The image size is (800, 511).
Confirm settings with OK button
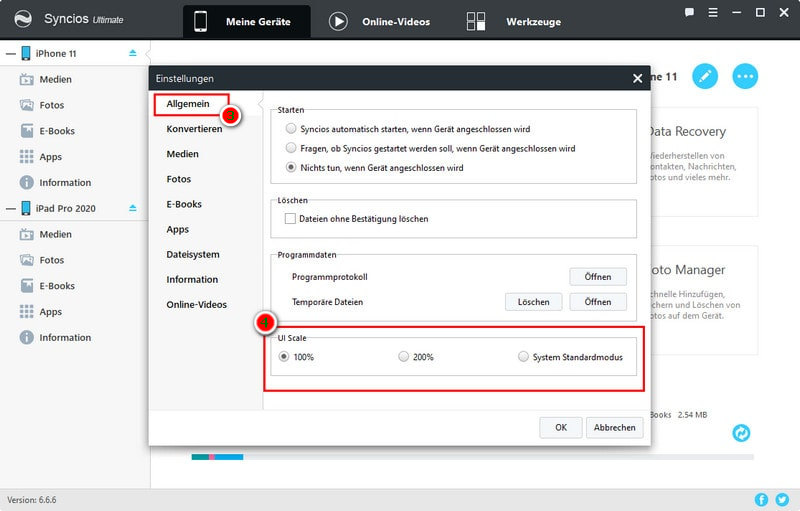tap(561, 427)
